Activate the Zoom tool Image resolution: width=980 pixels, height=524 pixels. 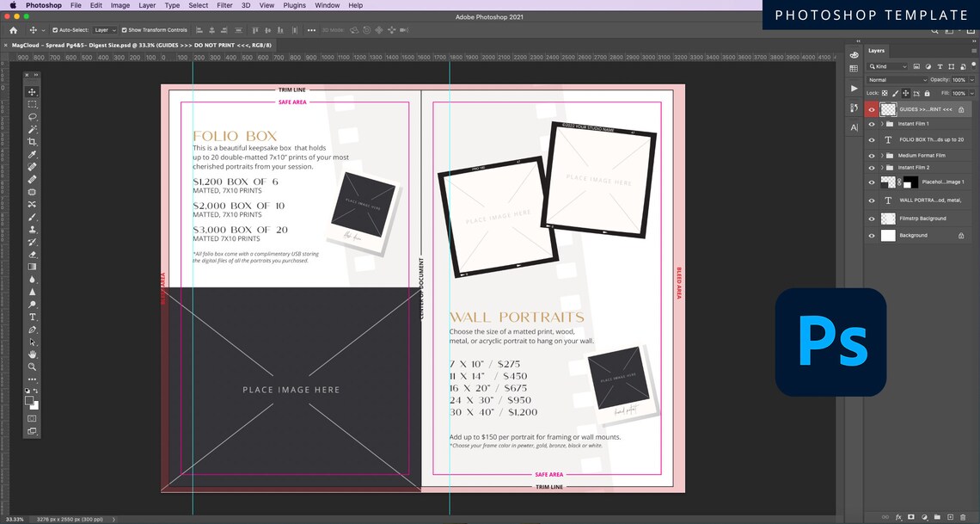tap(32, 366)
